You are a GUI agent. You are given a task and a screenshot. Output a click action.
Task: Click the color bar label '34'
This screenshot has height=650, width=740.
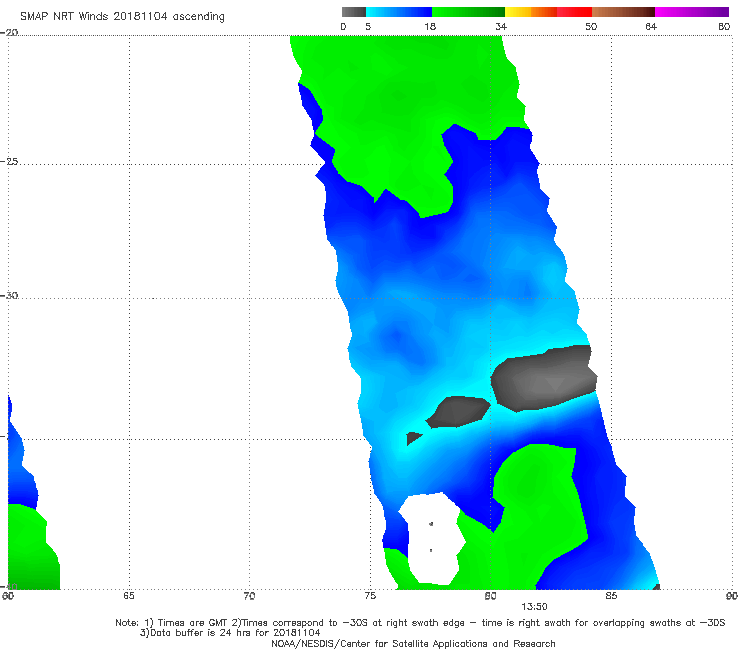[501, 26]
